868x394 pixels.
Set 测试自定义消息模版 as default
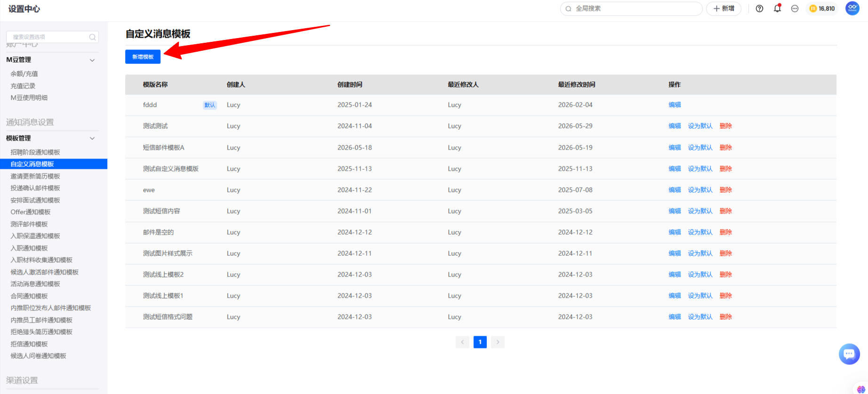(700, 169)
